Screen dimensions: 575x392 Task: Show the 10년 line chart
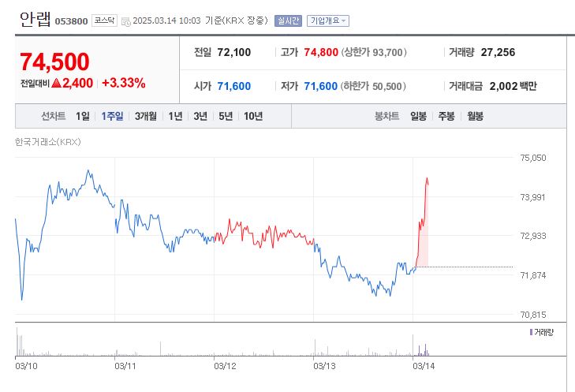click(x=253, y=116)
